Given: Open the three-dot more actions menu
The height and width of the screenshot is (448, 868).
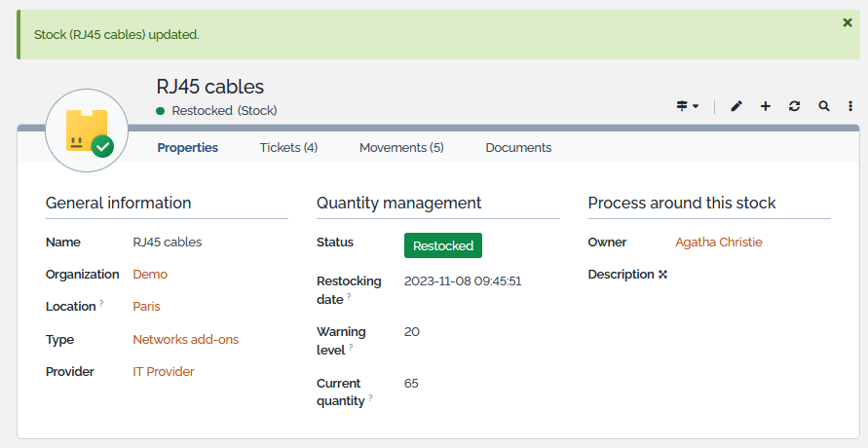Looking at the screenshot, I should 850,106.
